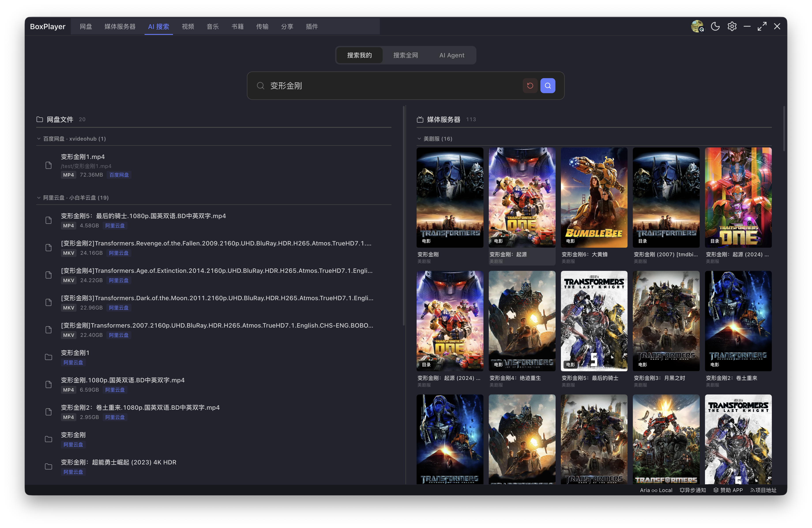This screenshot has height=528, width=812.
Task: Click 百度网盘 tag on 变形金刚1.mp4
Action: tap(119, 175)
